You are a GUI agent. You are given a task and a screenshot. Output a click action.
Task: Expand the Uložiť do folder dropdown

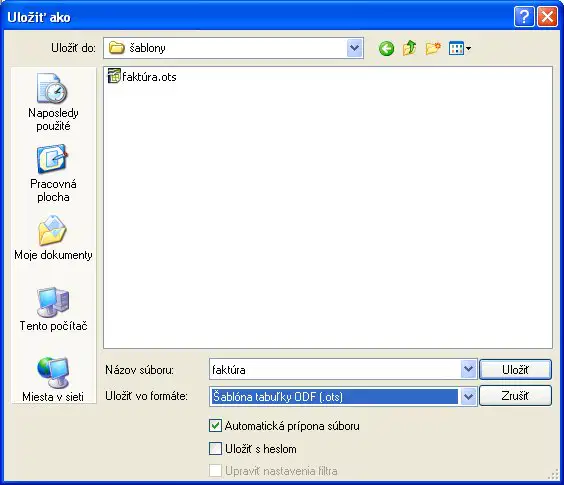click(x=354, y=48)
